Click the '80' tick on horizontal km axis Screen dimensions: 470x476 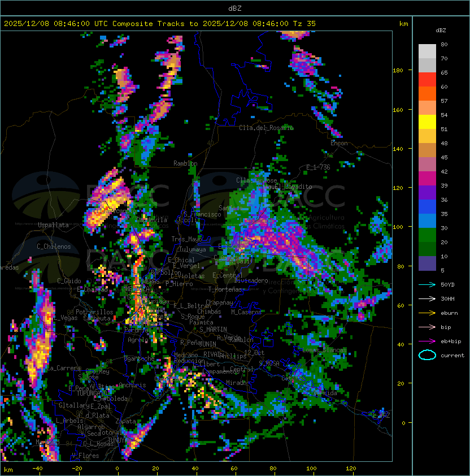point(273,469)
